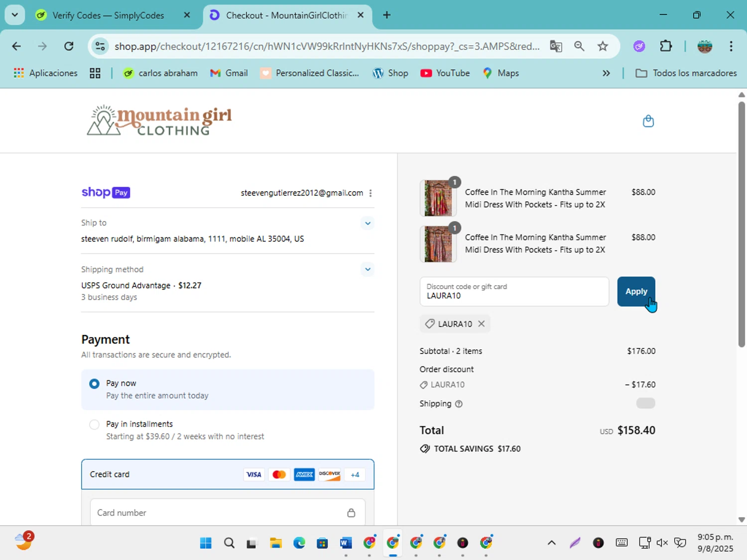
Task: Select the Pay now option
Action: (228, 389)
